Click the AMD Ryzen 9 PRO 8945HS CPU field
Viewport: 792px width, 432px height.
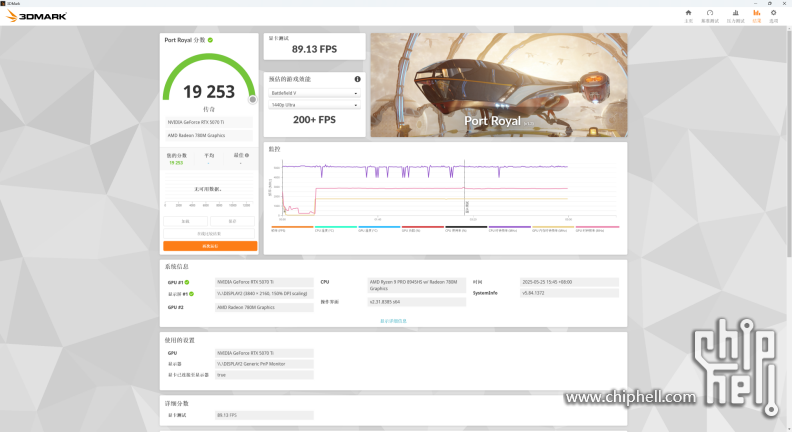417,285
